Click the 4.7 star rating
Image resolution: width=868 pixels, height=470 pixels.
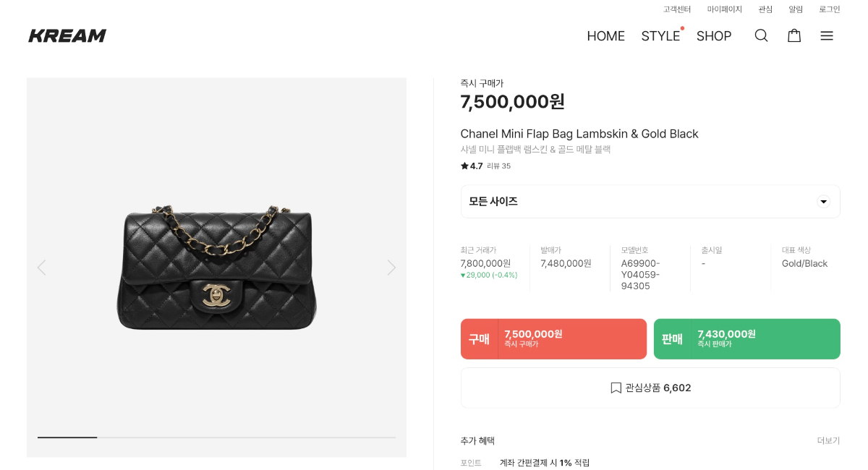(x=472, y=166)
